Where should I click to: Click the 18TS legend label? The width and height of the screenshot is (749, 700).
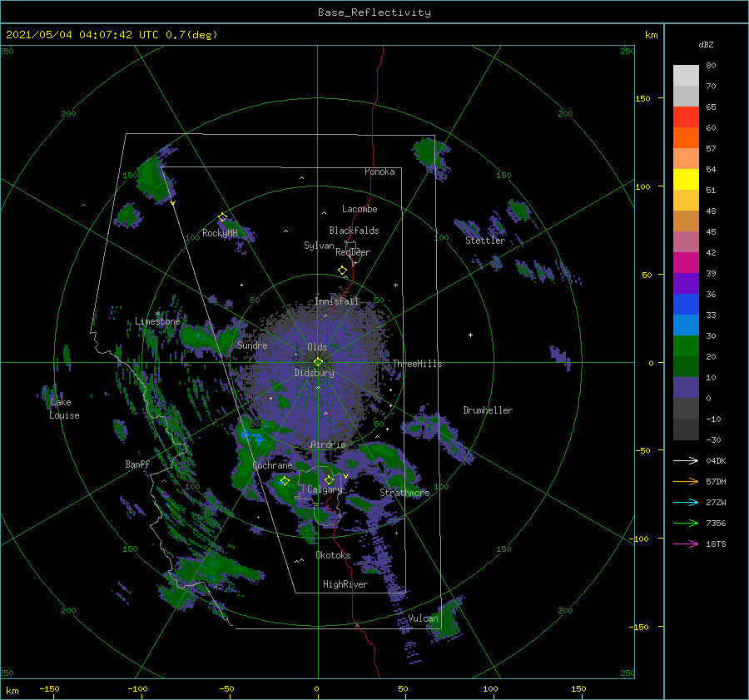pos(716,544)
